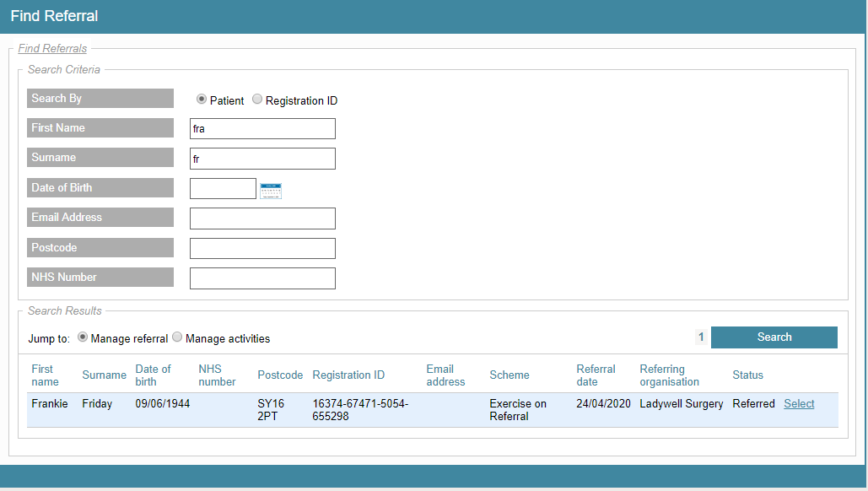
Task: Open Frankie Friday's referral via Select
Action: (x=799, y=403)
